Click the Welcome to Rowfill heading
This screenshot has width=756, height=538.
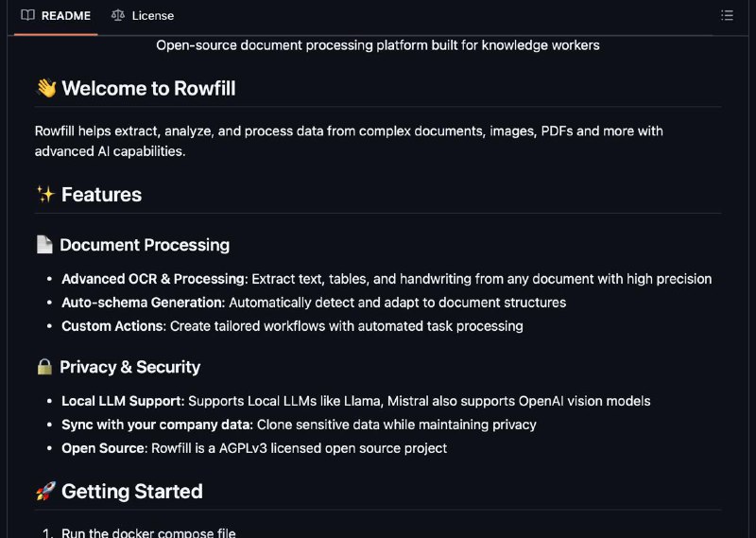[148, 88]
